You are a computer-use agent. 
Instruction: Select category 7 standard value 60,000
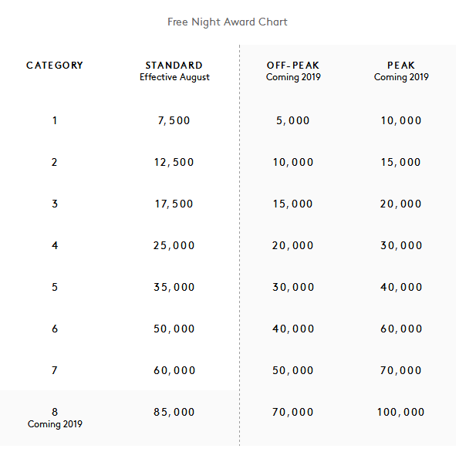point(174,370)
